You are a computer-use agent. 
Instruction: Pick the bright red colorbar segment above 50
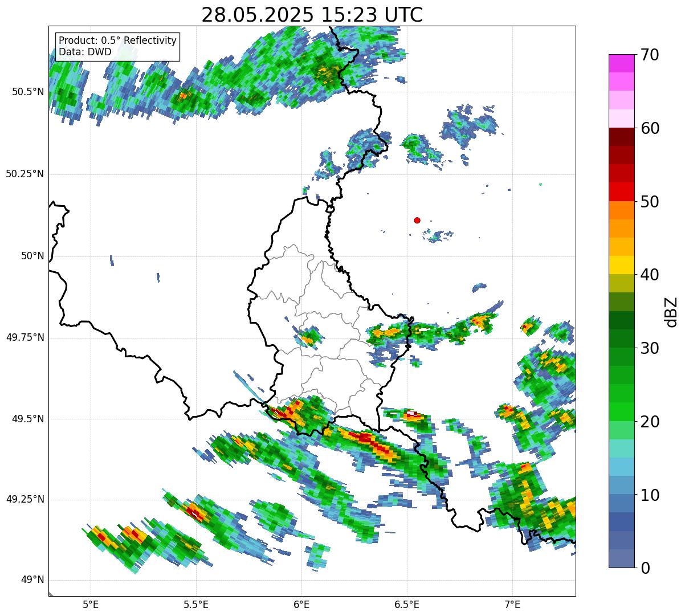click(x=621, y=192)
